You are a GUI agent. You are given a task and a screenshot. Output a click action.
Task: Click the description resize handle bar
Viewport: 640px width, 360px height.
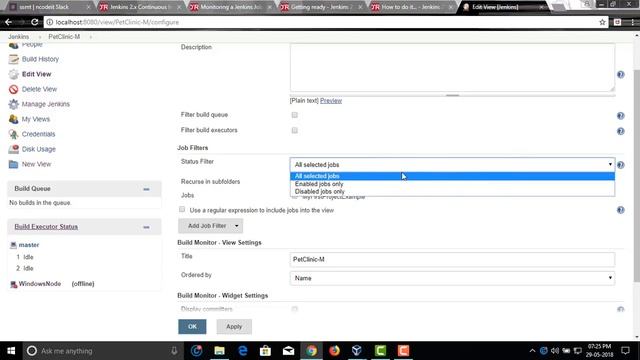(x=452, y=95)
